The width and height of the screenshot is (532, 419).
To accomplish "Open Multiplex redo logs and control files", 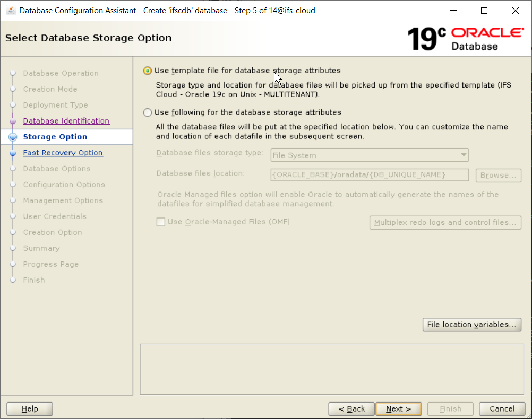I will (x=445, y=222).
